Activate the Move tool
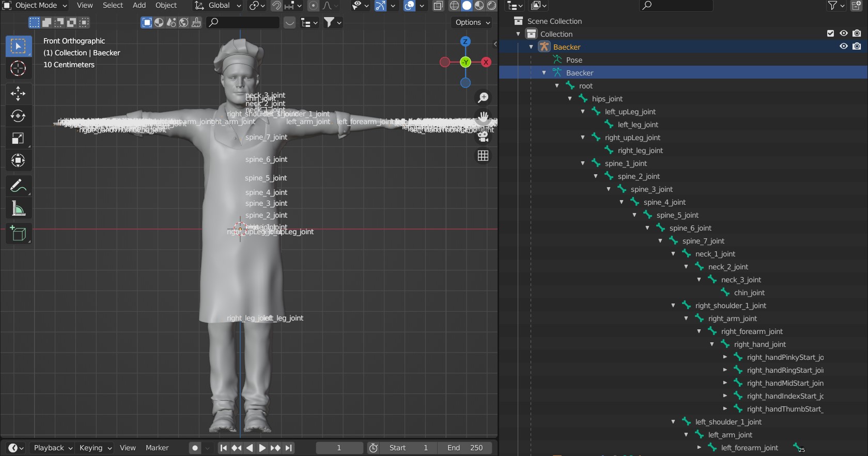The height and width of the screenshot is (456, 868). coord(18,94)
